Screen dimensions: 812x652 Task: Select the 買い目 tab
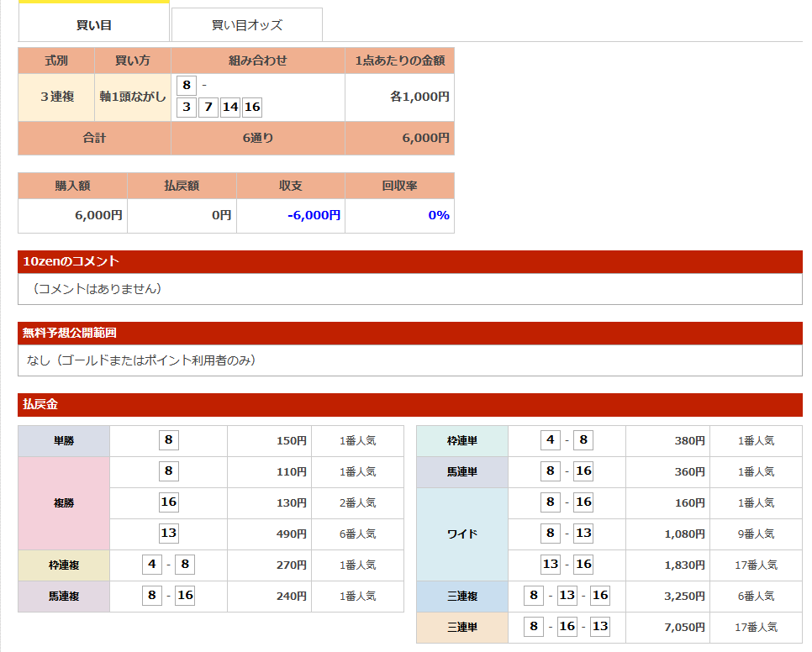pos(94,25)
